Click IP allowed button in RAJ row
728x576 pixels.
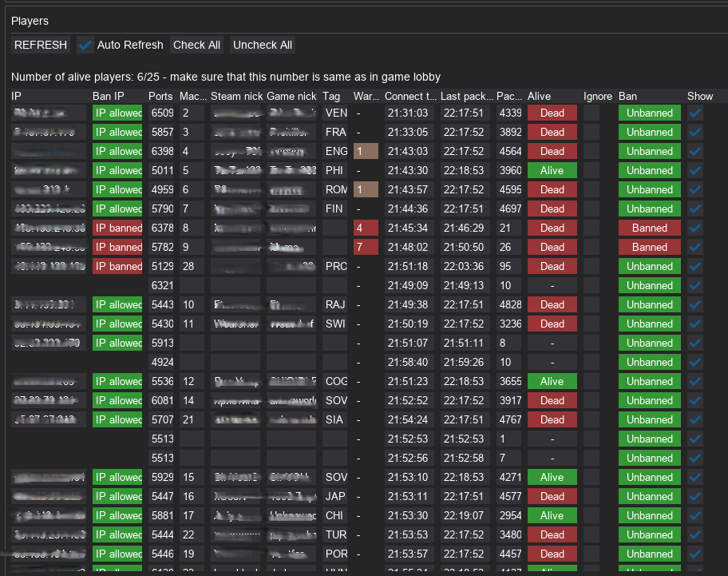(117, 304)
